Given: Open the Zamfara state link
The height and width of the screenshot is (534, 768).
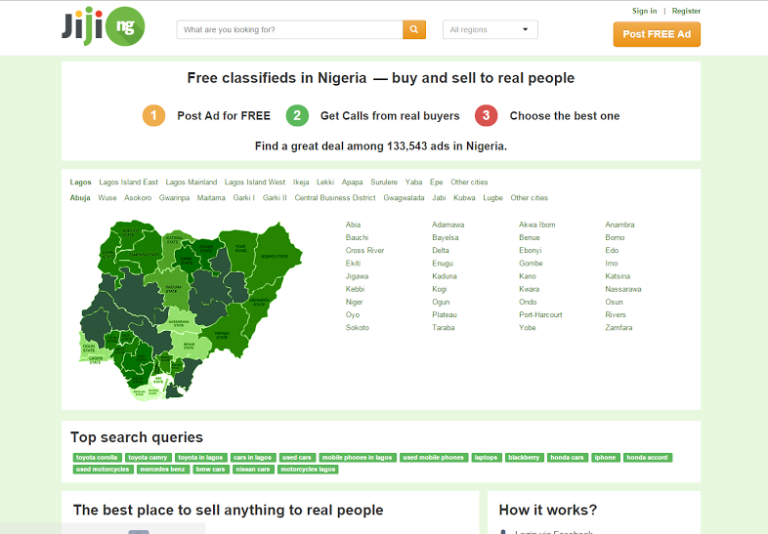Looking at the screenshot, I should click(x=618, y=327).
